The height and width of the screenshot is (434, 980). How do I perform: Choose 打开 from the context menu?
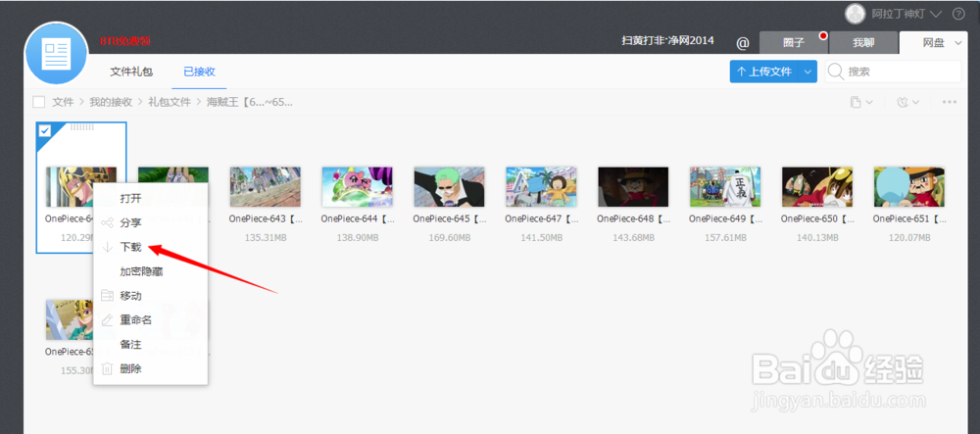pos(130,199)
